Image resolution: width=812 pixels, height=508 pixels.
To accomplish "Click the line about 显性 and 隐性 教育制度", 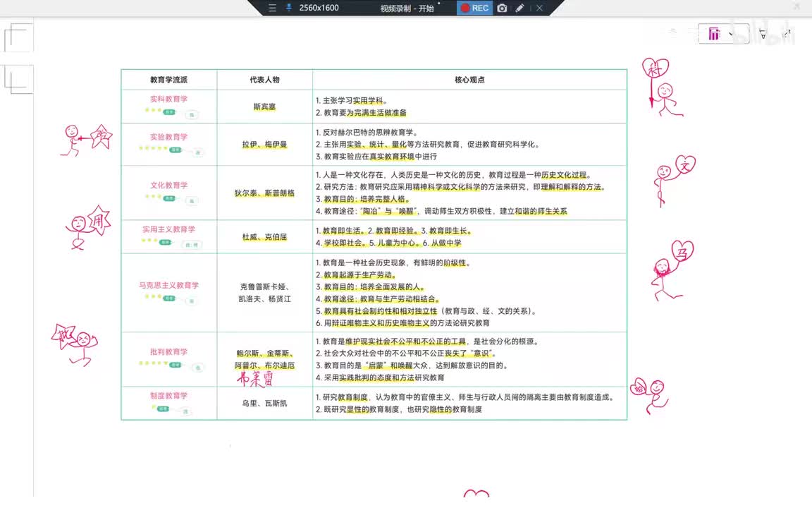I will tap(399, 409).
